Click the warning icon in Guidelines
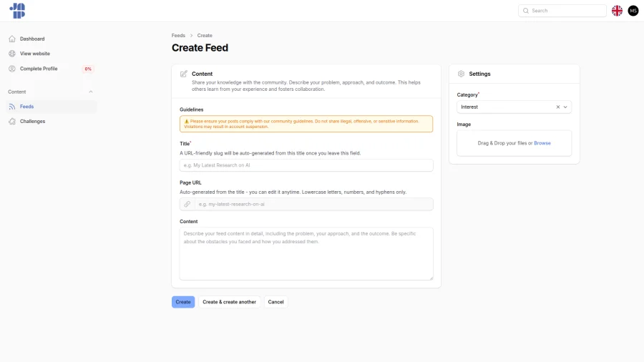The image size is (644, 362). 187,122
